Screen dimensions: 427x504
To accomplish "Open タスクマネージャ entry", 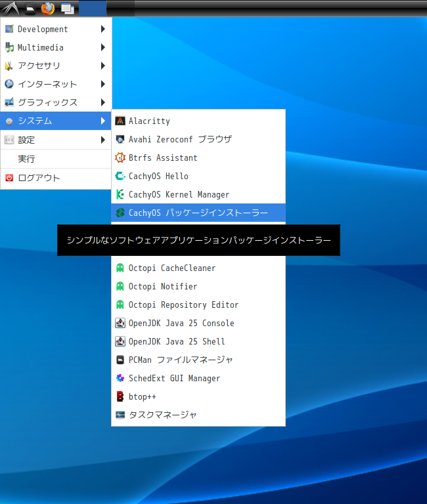I will click(198, 415).
